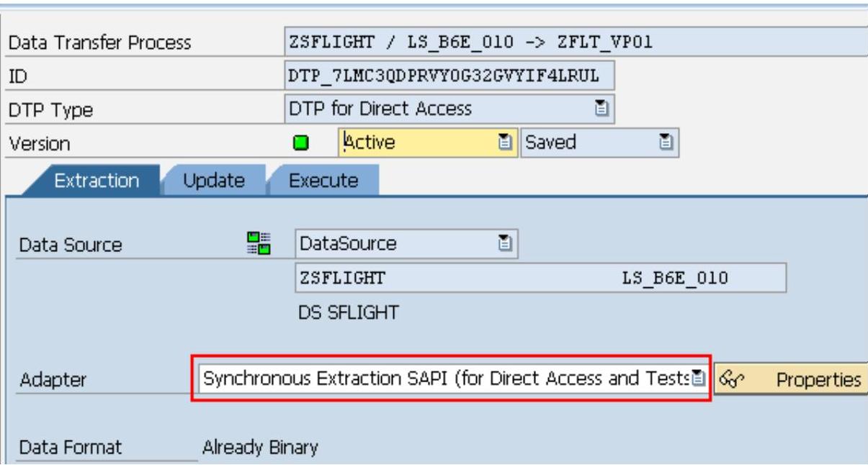Expand the DataSource type dropdown
The image size is (868, 465).
(505, 245)
